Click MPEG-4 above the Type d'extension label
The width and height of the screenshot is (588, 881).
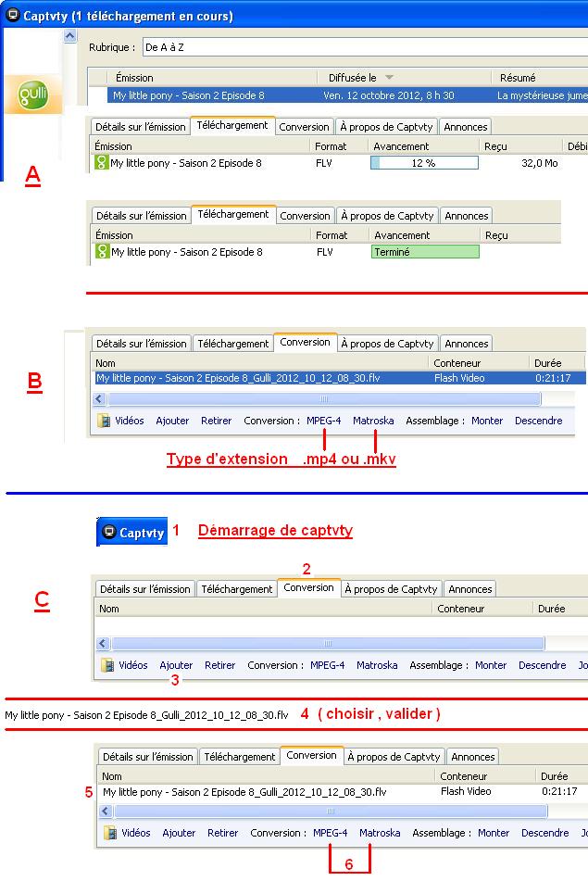[324, 421]
